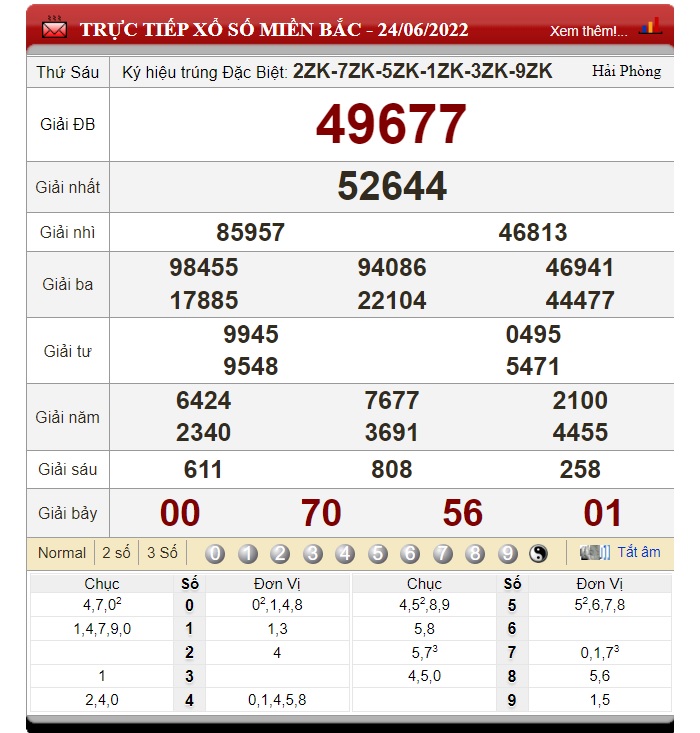The width and height of the screenshot is (700, 733).
Task: Click special prize number 49677
Action: (391, 124)
